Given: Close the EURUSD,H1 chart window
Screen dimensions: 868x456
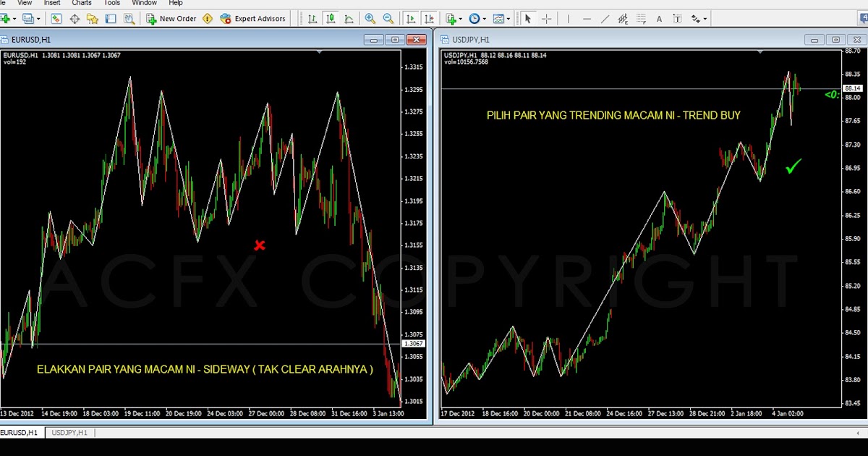Looking at the screenshot, I should pyautogui.click(x=416, y=40).
